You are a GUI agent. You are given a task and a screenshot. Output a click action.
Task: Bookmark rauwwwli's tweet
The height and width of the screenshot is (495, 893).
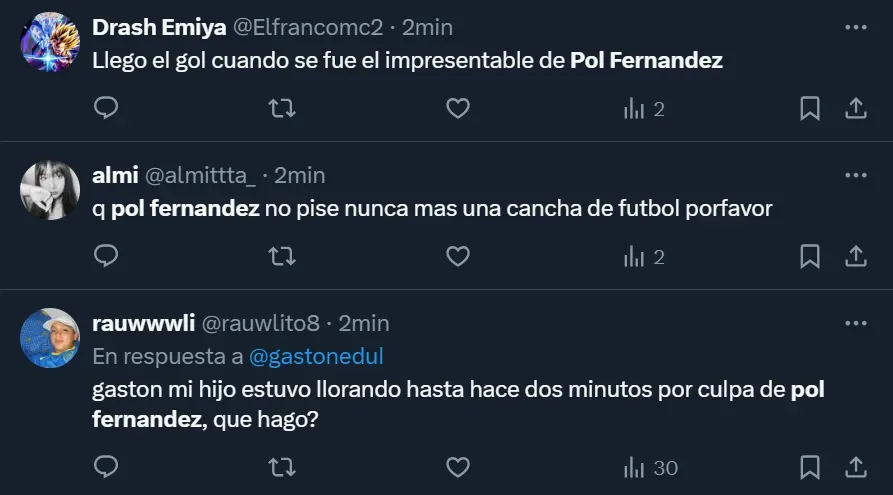[810, 466]
